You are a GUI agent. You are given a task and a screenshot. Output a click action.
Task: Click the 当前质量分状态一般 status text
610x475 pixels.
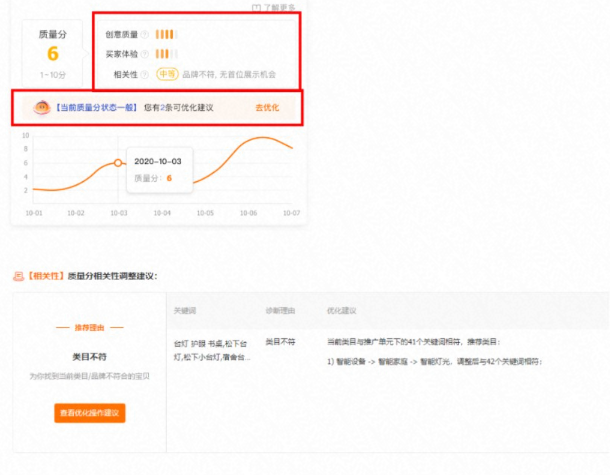(95, 107)
